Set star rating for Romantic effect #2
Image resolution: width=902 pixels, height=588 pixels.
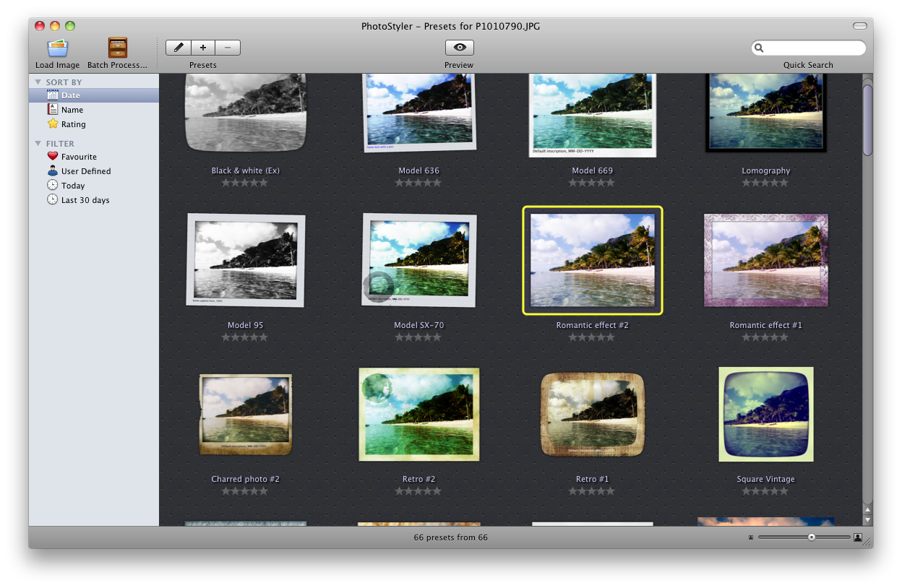pos(592,337)
